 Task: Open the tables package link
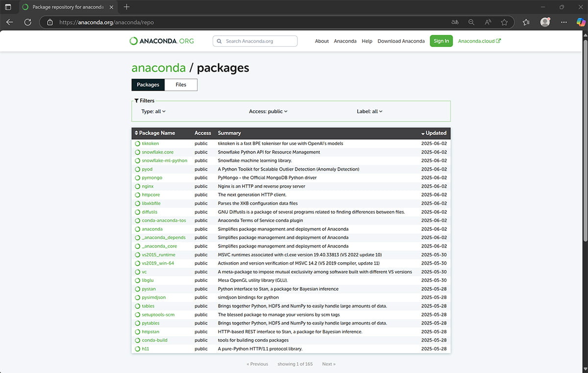(x=148, y=306)
